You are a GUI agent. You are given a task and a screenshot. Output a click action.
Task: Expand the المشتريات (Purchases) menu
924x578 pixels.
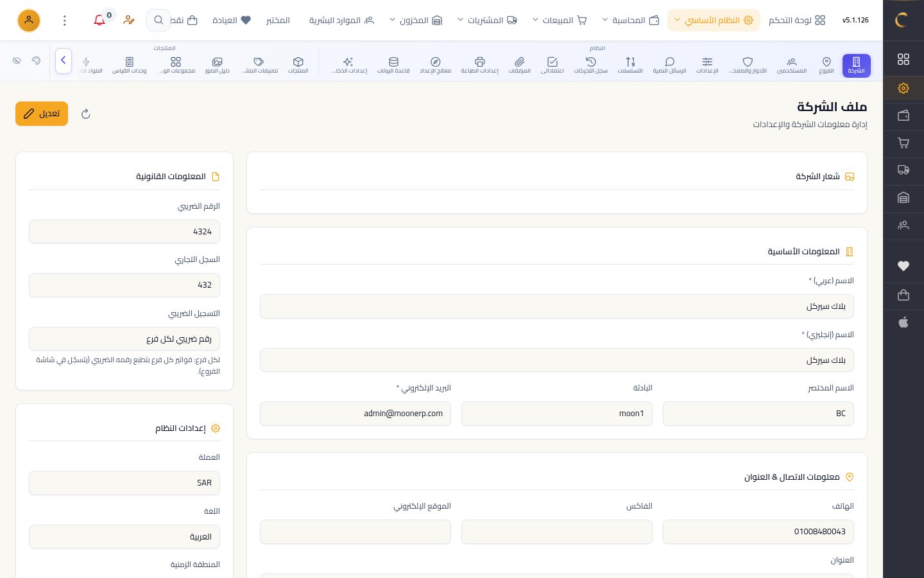point(487,21)
